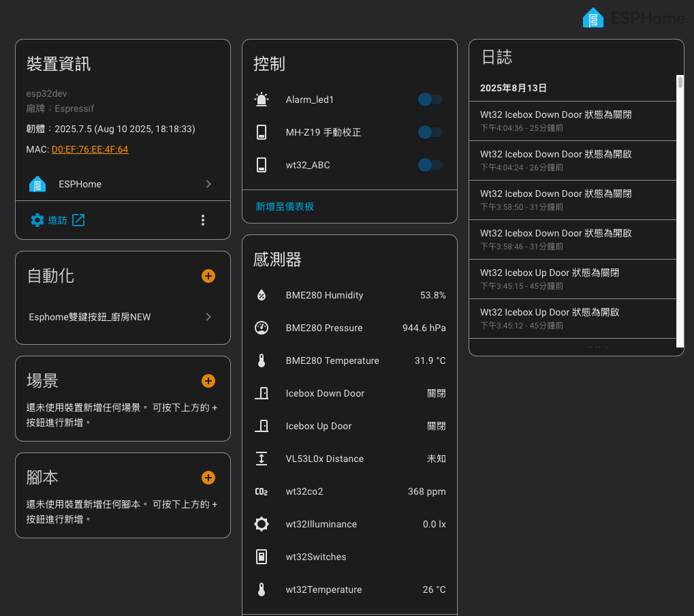The width and height of the screenshot is (694, 616).
Task: Click the ESPHome logo at top right
Action: [633, 18]
